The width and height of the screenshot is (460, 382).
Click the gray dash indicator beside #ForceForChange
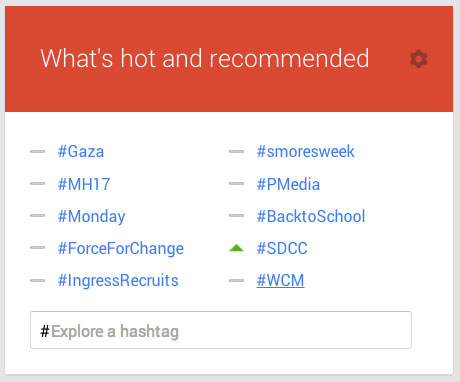pyautogui.click(x=37, y=248)
